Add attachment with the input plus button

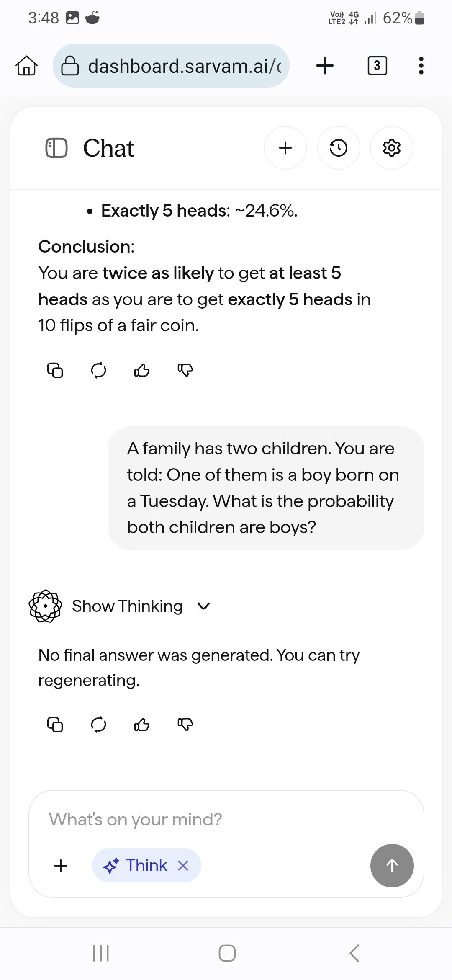pos(61,866)
